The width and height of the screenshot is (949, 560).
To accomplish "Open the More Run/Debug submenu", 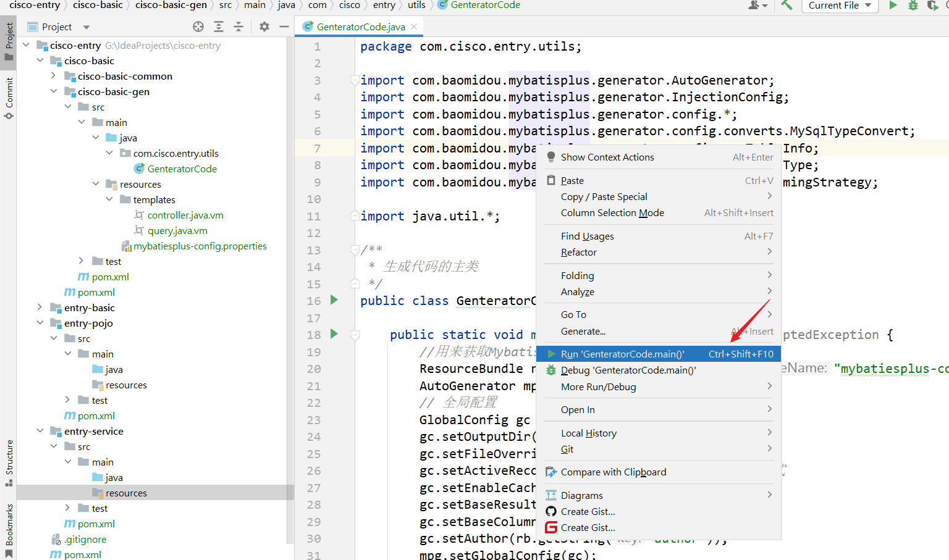I will (x=659, y=387).
